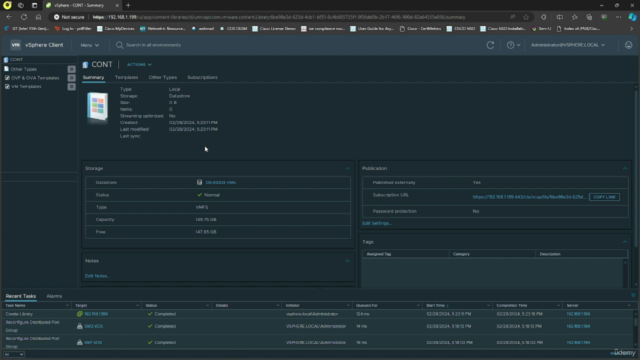Open browser collections icon
The height and width of the screenshot is (360, 640).
[x=589, y=17]
